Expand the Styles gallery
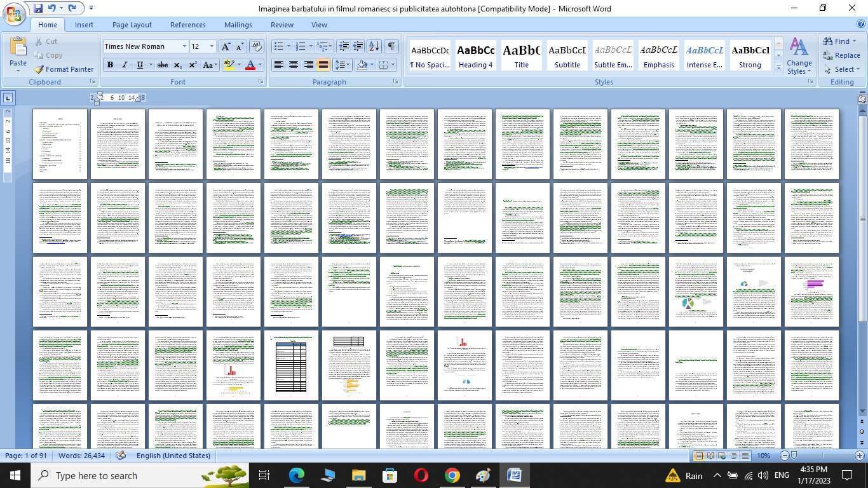The image size is (868, 488). [778, 67]
